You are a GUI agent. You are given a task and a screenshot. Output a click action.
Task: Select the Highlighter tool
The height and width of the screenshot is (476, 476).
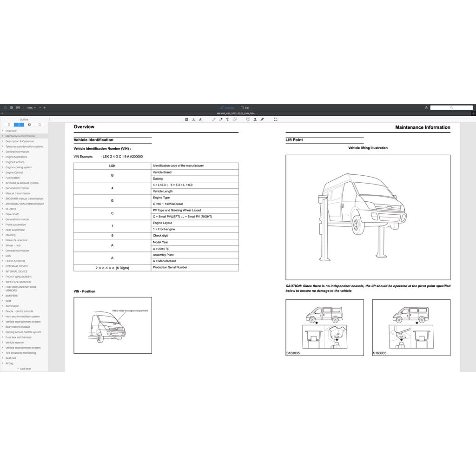tap(221, 119)
